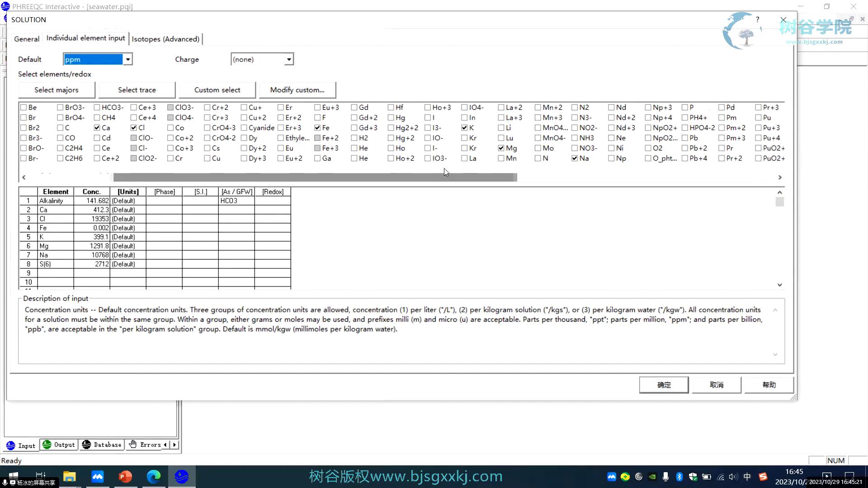Click the microphone tray icon
The width and height of the screenshot is (868, 488).
coord(665,477)
